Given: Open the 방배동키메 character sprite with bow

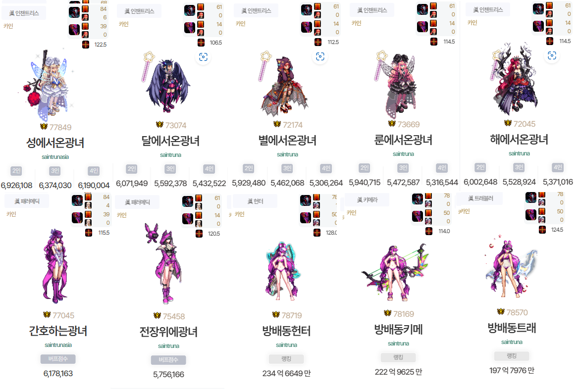Looking at the screenshot, I should click(394, 272).
